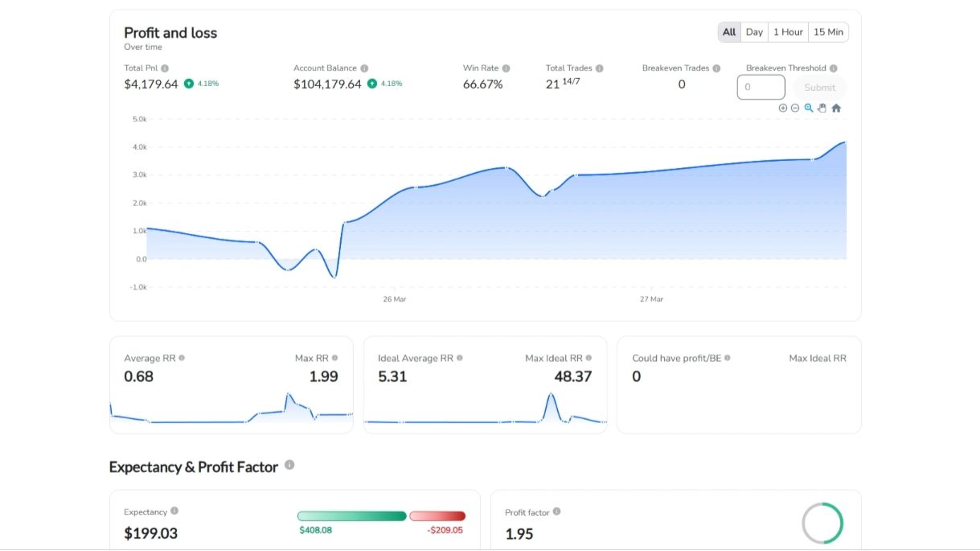Click the 26 Mar low point on chart
This screenshot has width=980, height=551.
click(x=334, y=278)
